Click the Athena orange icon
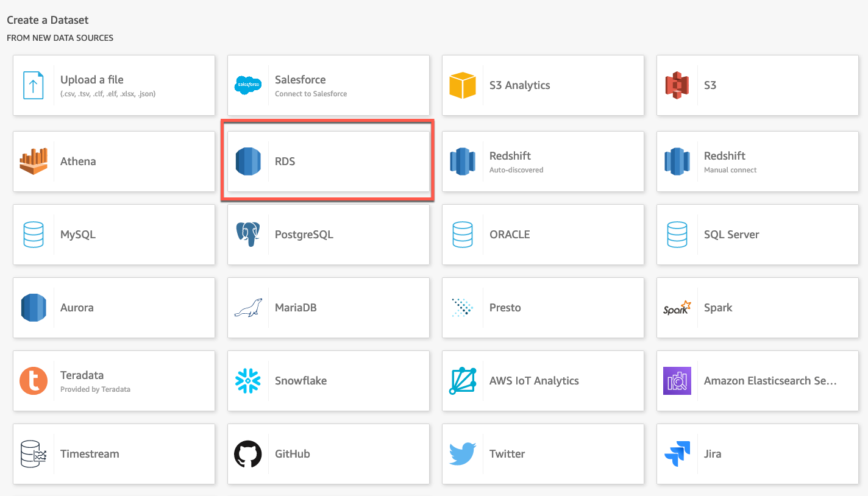This screenshot has height=496, width=868. click(34, 161)
